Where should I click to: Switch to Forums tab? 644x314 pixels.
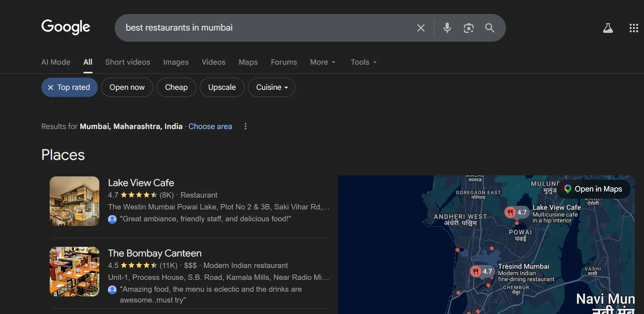click(284, 62)
